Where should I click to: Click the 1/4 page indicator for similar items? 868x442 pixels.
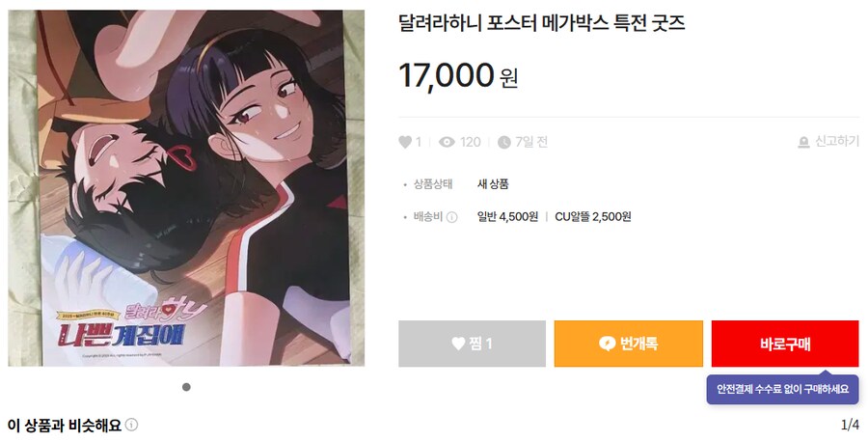[x=850, y=426]
